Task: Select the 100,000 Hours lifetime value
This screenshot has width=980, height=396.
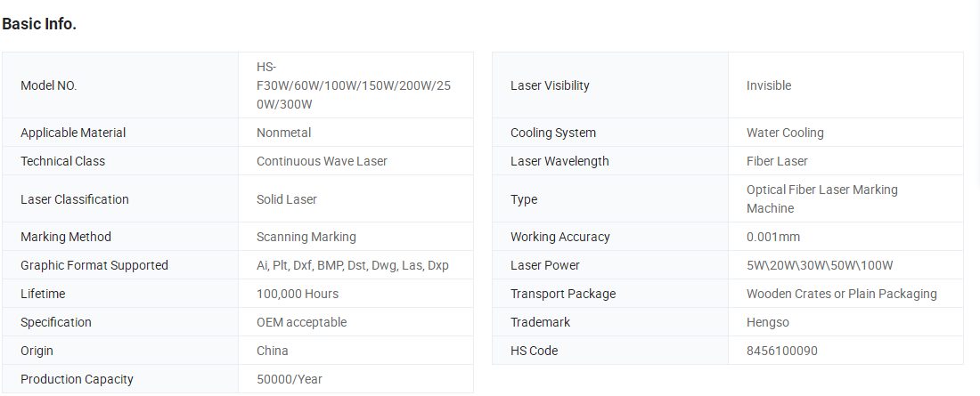Action: click(x=298, y=294)
